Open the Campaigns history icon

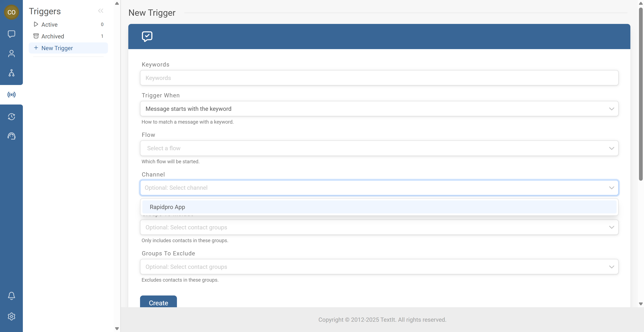coord(11,117)
